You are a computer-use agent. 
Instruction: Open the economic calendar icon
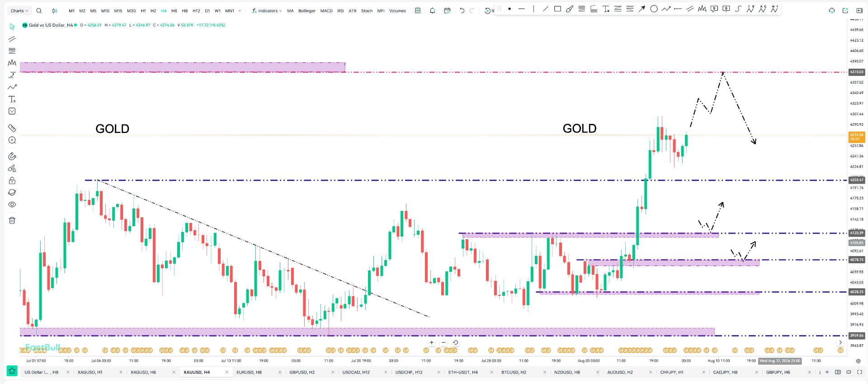447,11
